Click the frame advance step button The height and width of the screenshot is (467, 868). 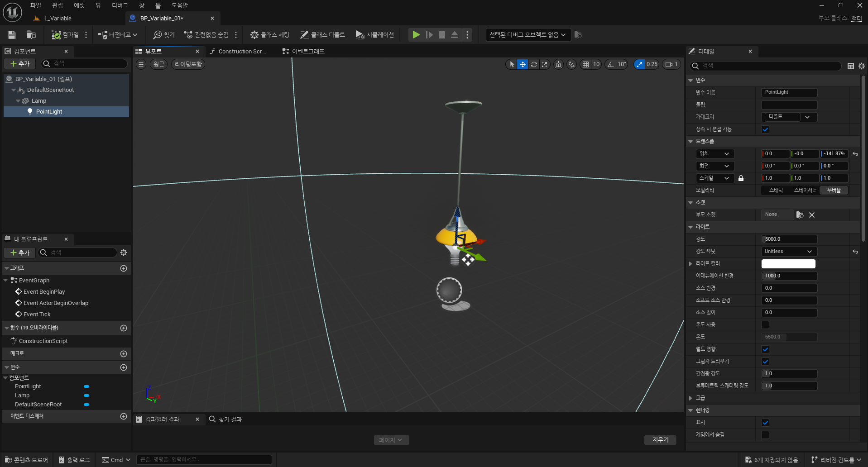[429, 35]
